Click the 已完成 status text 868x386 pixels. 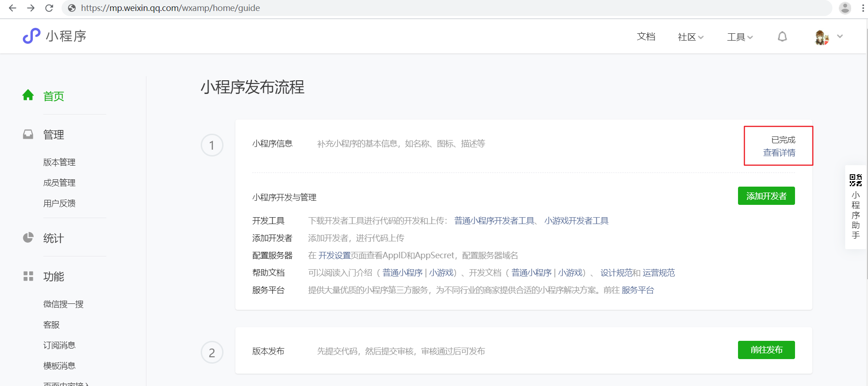pos(783,140)
